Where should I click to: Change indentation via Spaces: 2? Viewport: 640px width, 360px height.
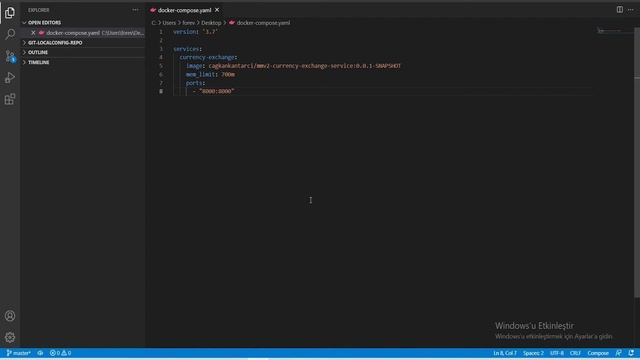coord(533,353)
